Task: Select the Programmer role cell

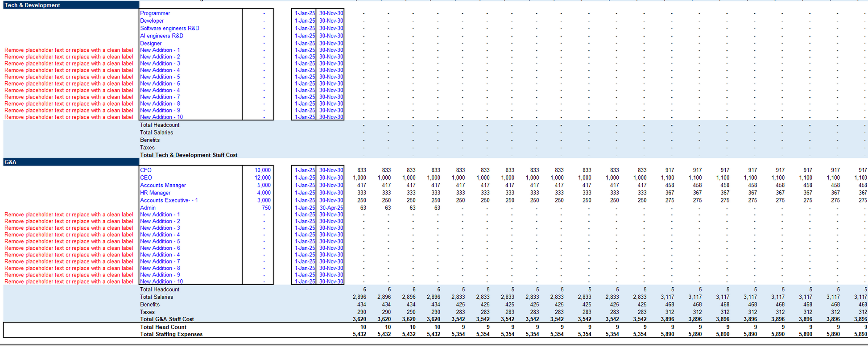Action: coord(155,13)
